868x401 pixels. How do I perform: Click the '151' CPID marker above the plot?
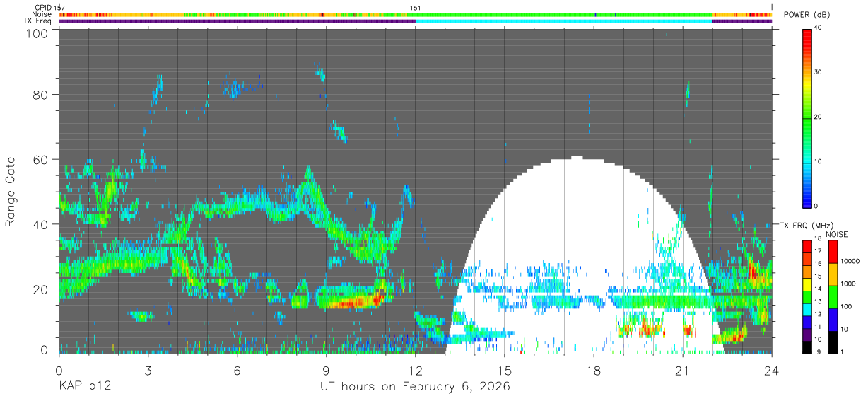point(416,8)
